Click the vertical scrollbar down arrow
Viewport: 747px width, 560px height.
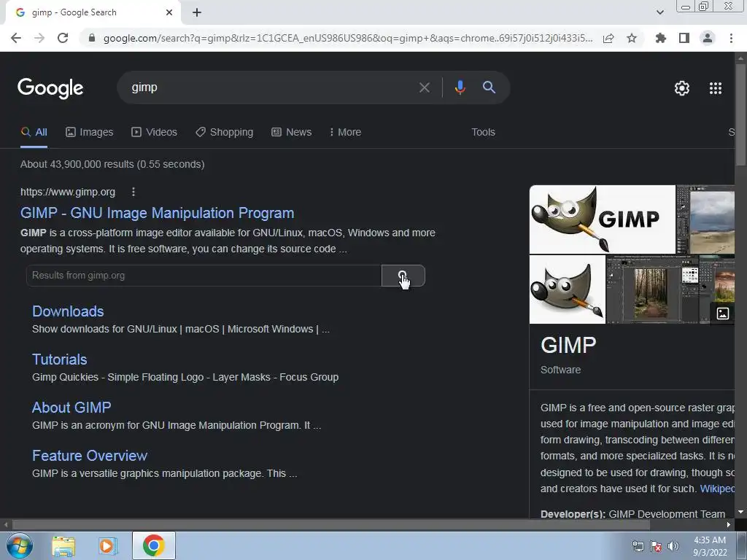(x=740, y=512)
